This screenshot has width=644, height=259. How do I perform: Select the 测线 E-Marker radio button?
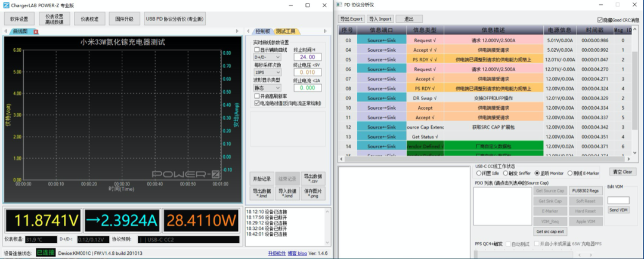570,173
